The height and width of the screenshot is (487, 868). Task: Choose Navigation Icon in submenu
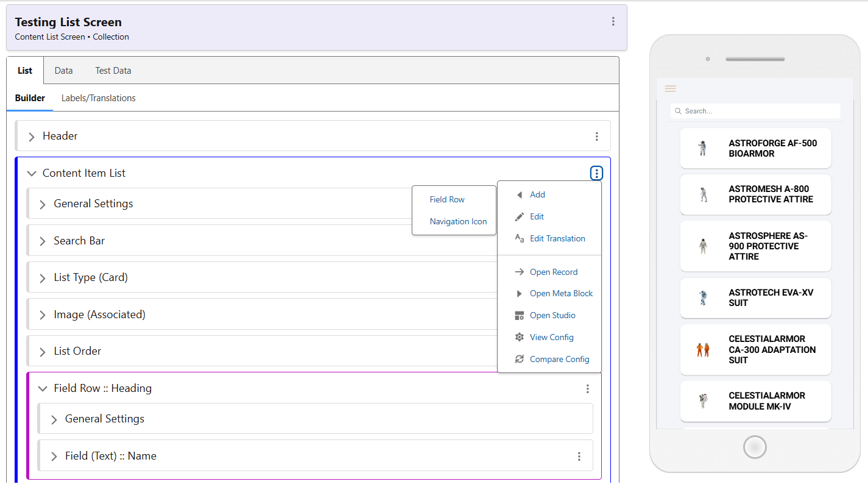click(458, 221)
